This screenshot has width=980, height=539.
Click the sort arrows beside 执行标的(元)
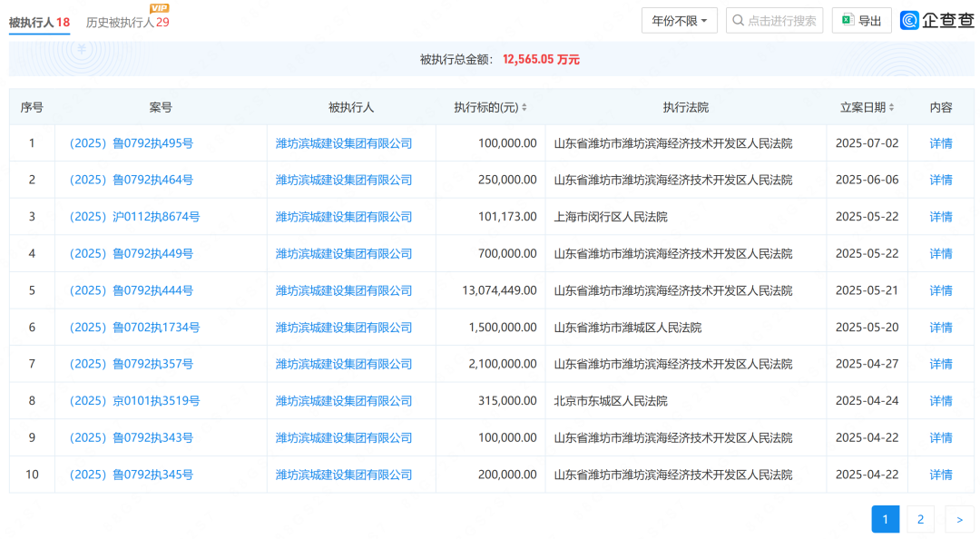click(x=524, y=107)
